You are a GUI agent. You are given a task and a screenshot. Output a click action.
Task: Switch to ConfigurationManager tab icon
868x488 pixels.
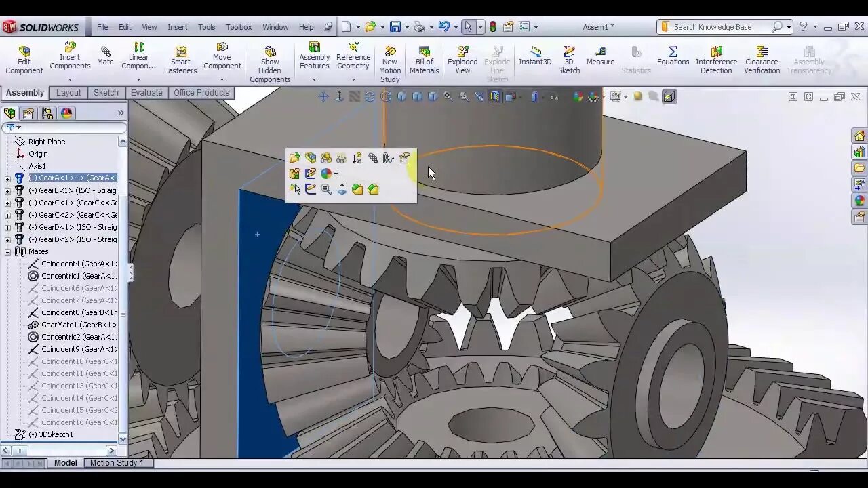click(47, 113)
